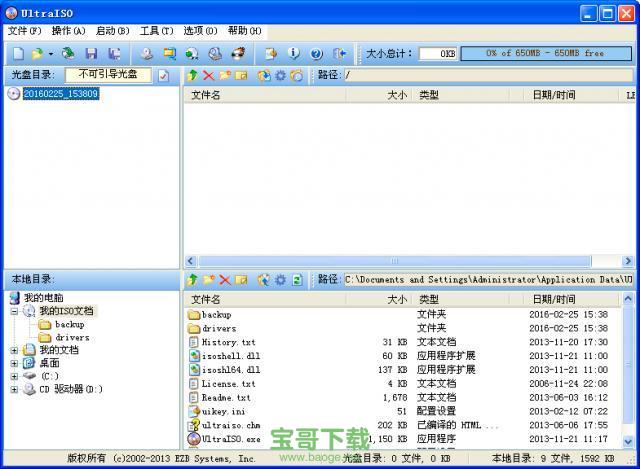Click the 不可引导光盘 button
Viewport: 640px width, 469px height.
[x=109, y=75]
